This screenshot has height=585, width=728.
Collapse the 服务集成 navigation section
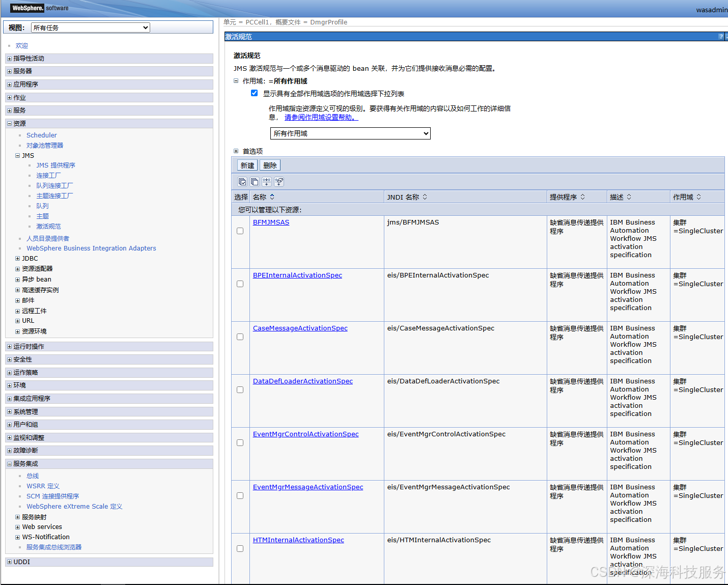pos(9,464)
